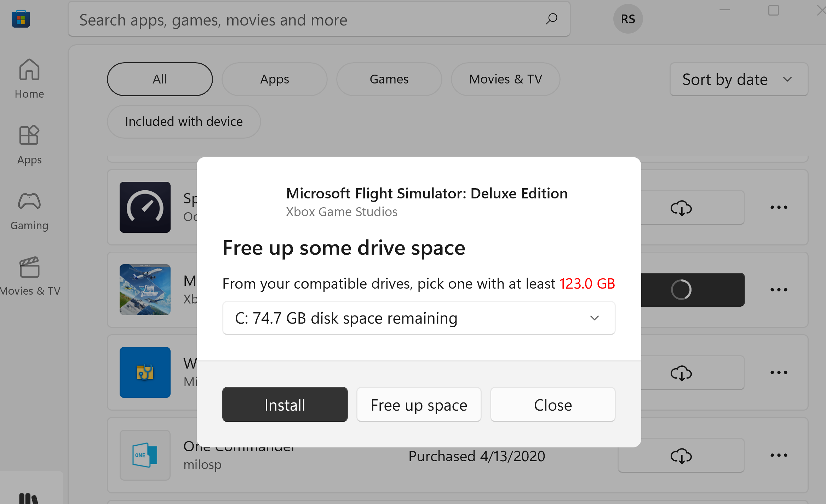The height and width of the screenshot is (504, 826).
Task: Open Movies & TV from the sidebar
Action: pos(30,276)
